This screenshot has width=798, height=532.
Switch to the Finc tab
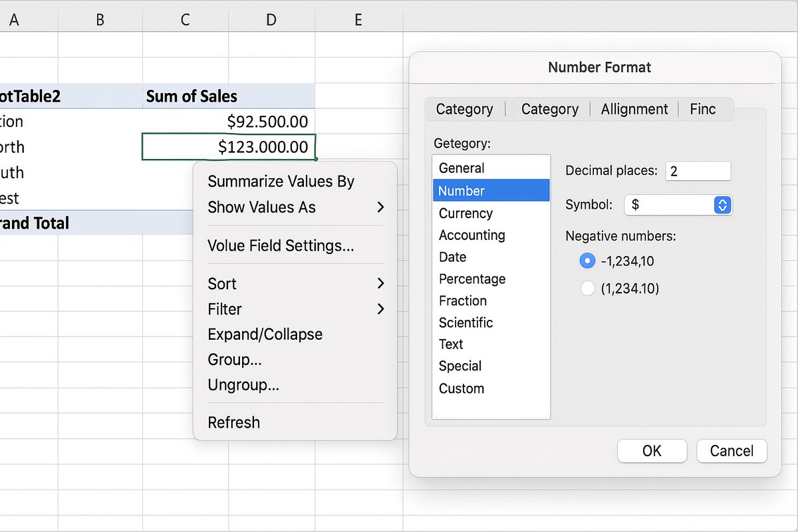703,109
